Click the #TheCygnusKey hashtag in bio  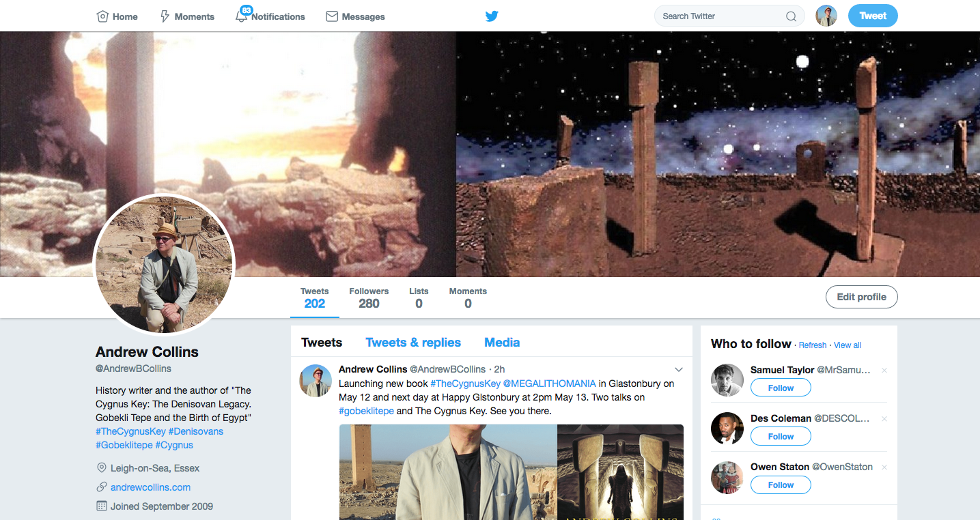pyautogui.click(x=130, y=431)
